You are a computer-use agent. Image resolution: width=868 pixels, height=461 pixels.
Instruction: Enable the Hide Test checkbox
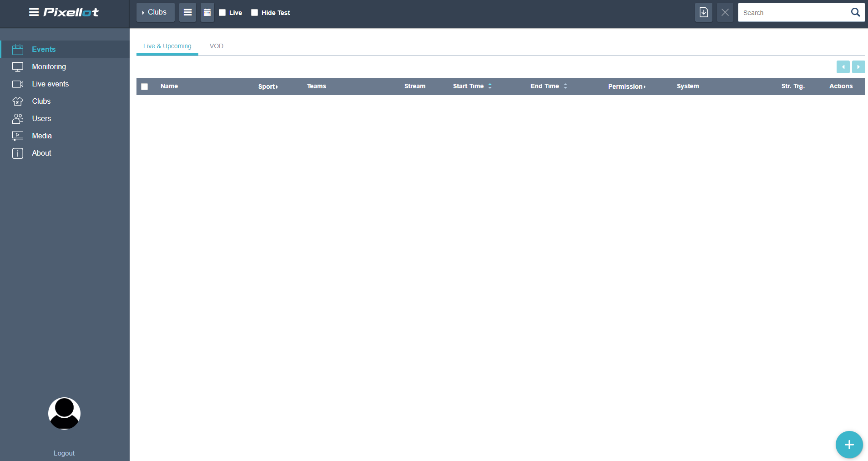255,12
